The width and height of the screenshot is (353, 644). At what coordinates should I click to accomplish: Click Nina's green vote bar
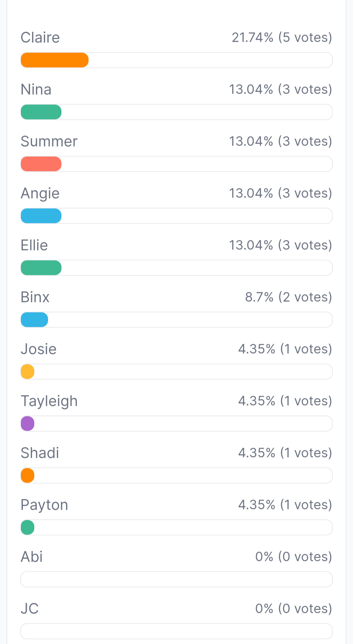pos(41,112)
